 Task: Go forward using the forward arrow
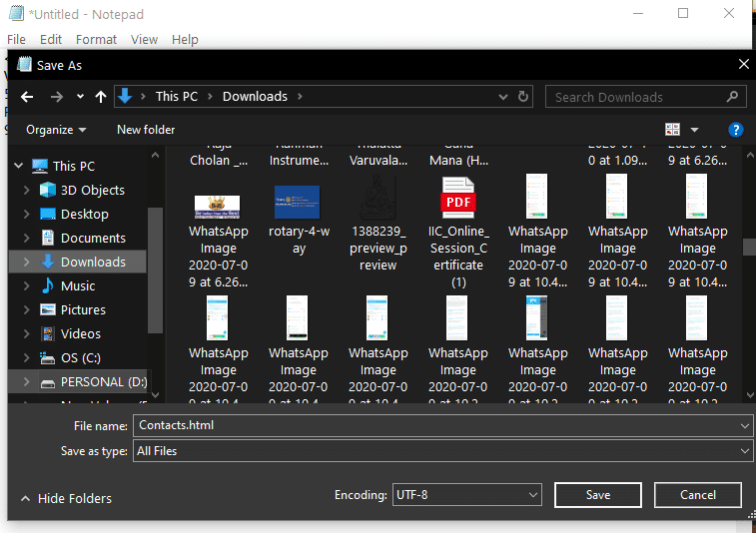[56, 97]
